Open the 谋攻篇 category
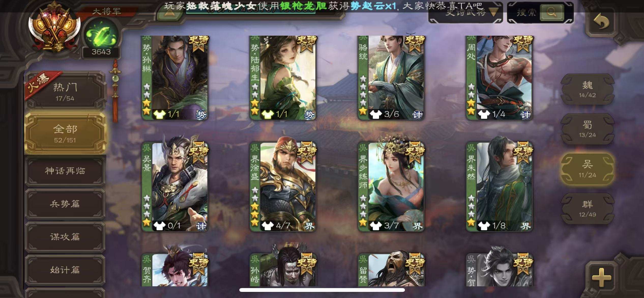 [x=65, y=237]
